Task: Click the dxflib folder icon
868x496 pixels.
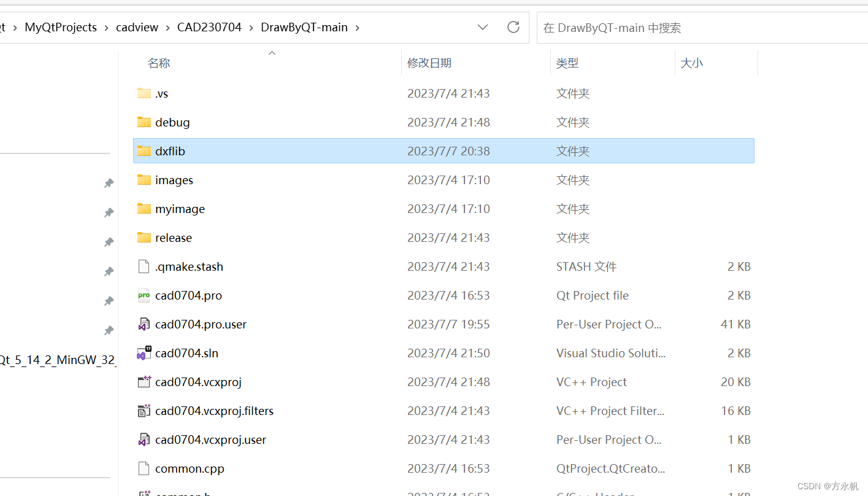Action: click(144, 151)
